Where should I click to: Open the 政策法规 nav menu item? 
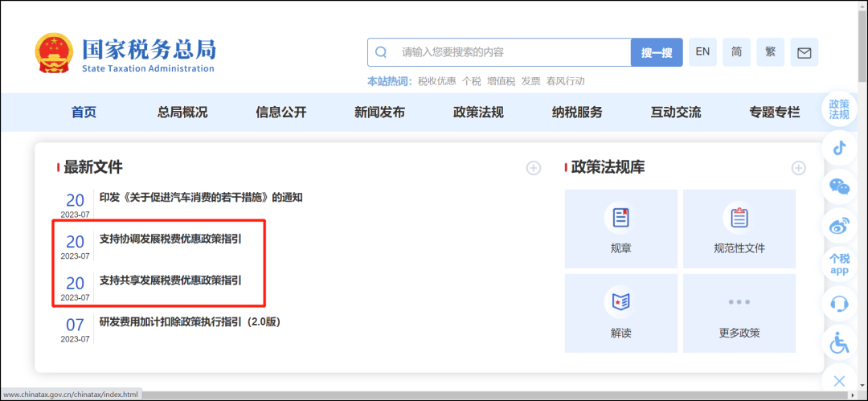[478, 113]
